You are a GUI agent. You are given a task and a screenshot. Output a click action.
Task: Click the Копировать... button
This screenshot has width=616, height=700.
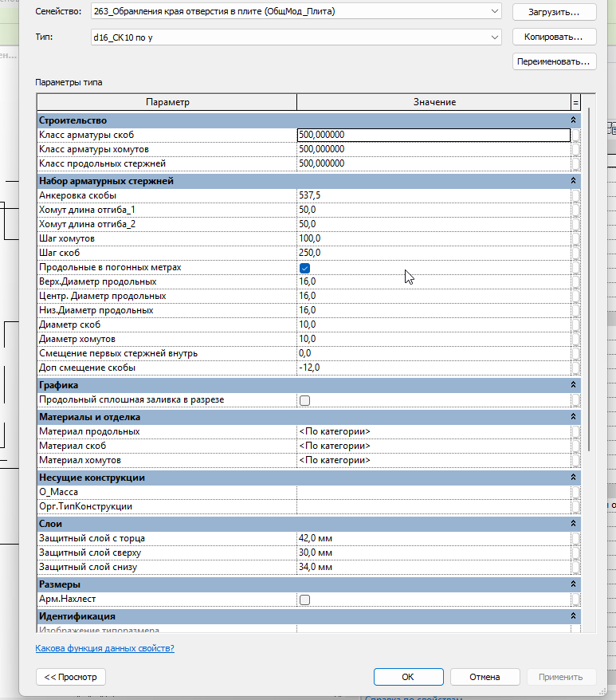(x=554, y=37)
